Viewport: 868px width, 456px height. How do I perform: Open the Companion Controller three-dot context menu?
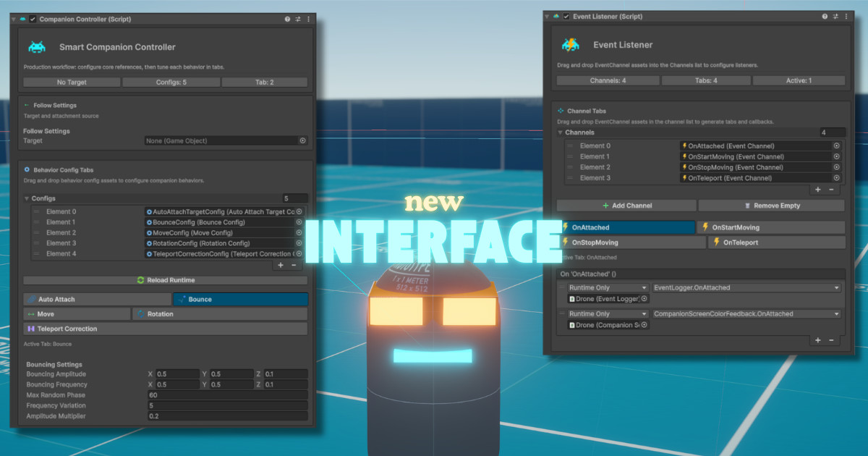pyautogui.click(x=309, y=20)
